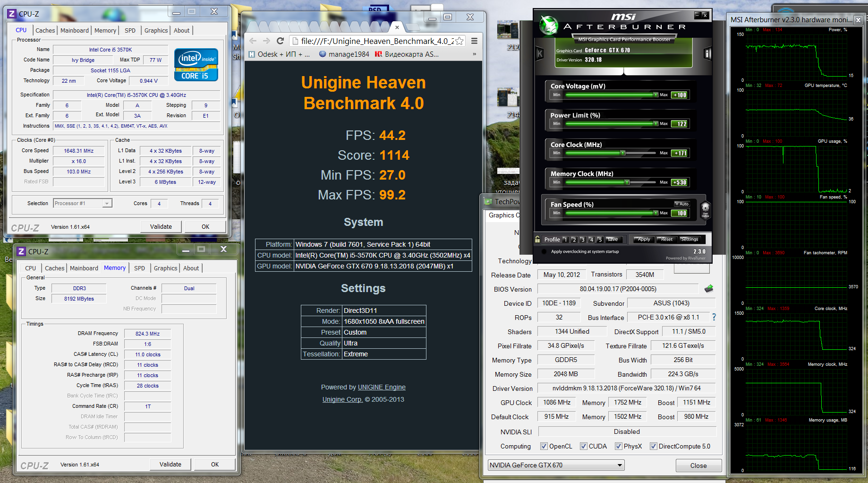Toggle the PhysX checkbox in GPU-Z

[x=619, y=446]
